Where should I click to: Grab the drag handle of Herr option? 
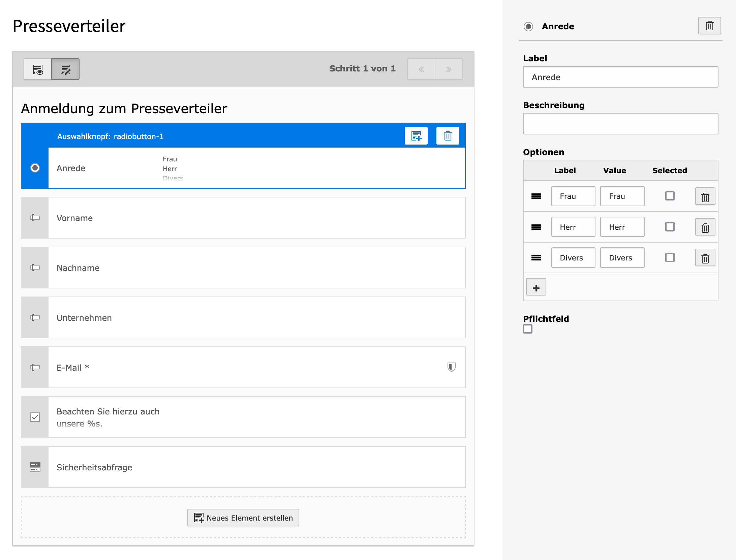pyautogui.click(x=536, y=227)
